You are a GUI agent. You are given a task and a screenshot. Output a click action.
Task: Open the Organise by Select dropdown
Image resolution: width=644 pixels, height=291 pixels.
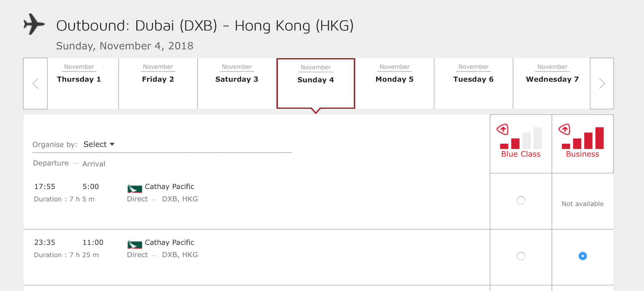99,144
